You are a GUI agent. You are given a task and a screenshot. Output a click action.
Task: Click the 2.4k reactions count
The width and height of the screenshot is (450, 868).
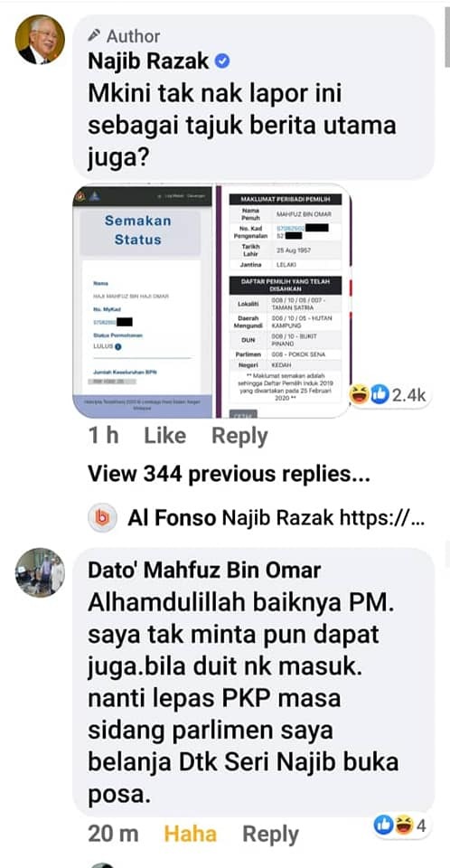408,395
